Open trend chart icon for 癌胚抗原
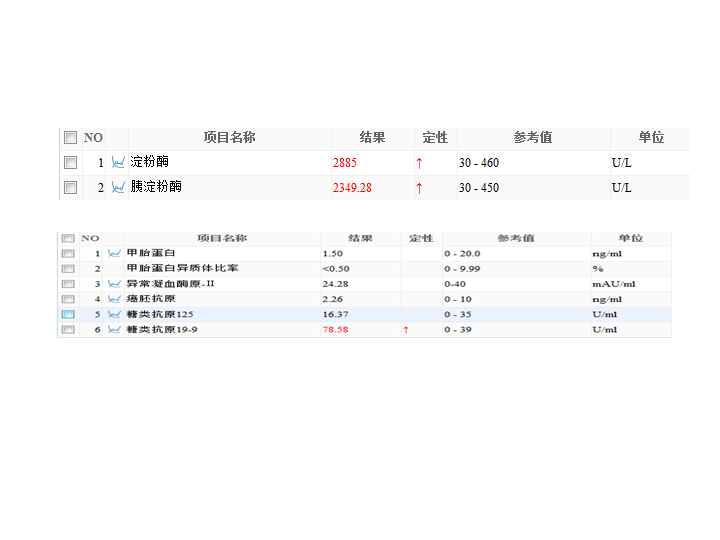The image size is (720, 540). [114, 299]
